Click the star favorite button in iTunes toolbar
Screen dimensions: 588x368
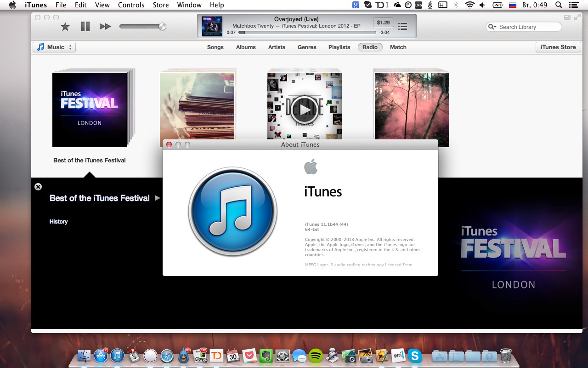65,27
